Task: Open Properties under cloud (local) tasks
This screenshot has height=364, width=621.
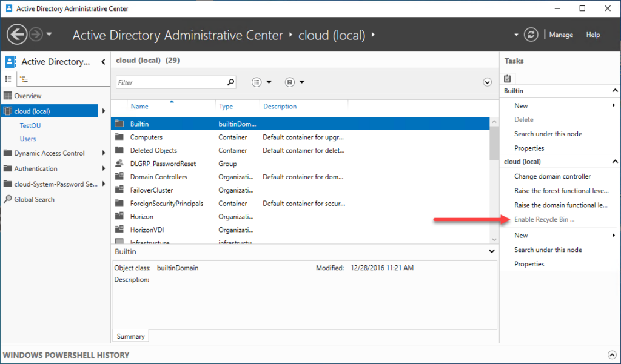Action: click(529, 264)
